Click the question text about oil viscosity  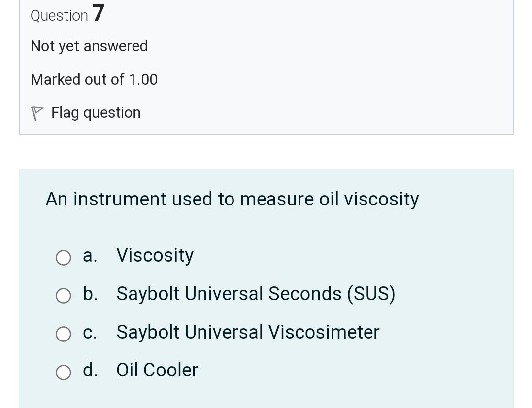click(x=232, y=199)
